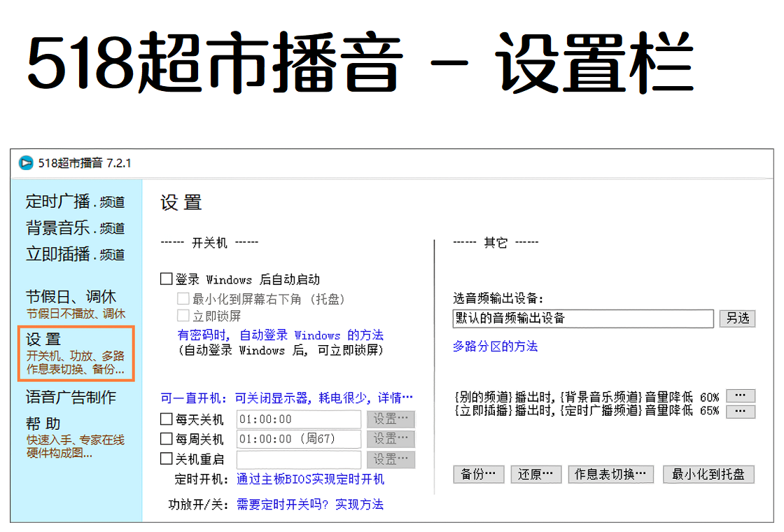This screenshot has height=532, width=784.
Task: Click the 作息表切换… button
Action: [x=610, y=475]
